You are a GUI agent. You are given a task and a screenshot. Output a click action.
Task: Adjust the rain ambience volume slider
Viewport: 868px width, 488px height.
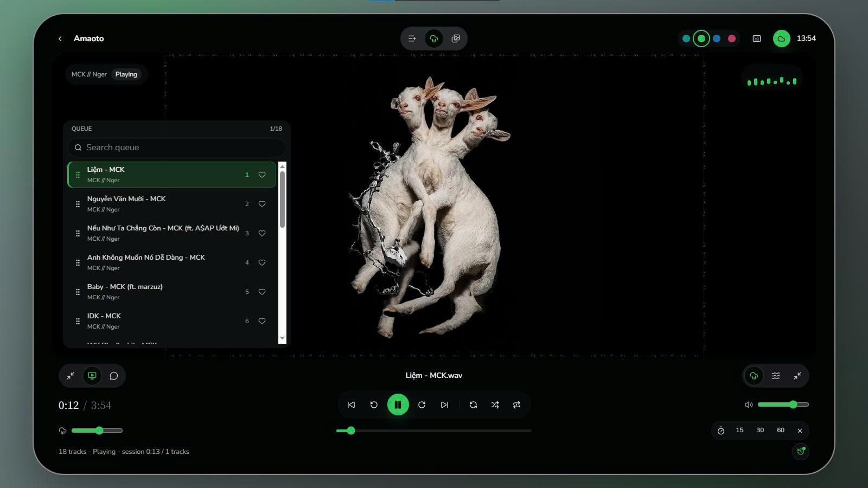[x=97, y=431]
